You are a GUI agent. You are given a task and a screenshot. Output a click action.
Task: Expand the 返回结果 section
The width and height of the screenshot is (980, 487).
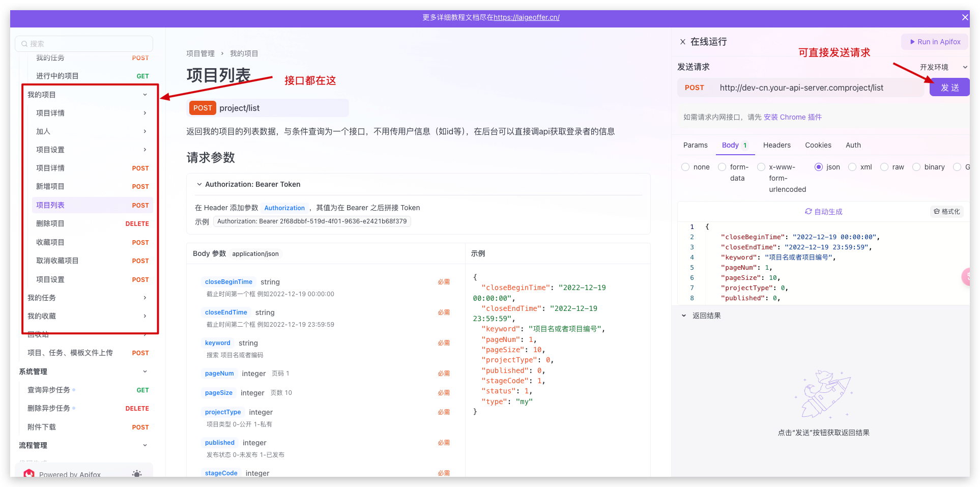pyautogui.click(x=684, y=315)
